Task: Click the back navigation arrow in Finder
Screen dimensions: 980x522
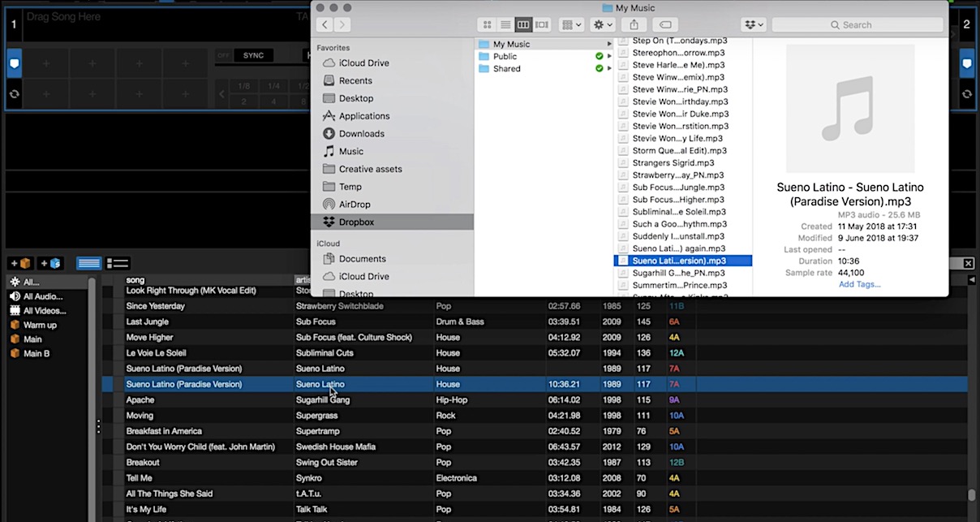Action: (325, 24)
